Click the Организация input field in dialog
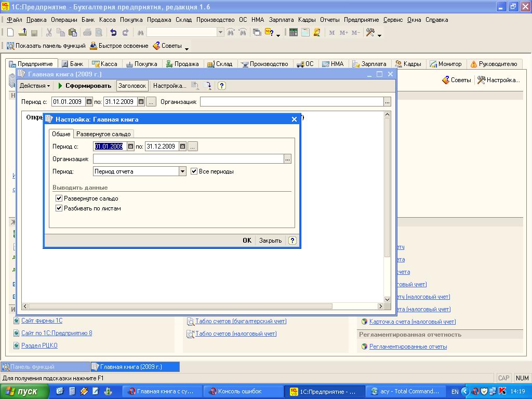The width and height of the screenshot is (532, 399). 188,159
